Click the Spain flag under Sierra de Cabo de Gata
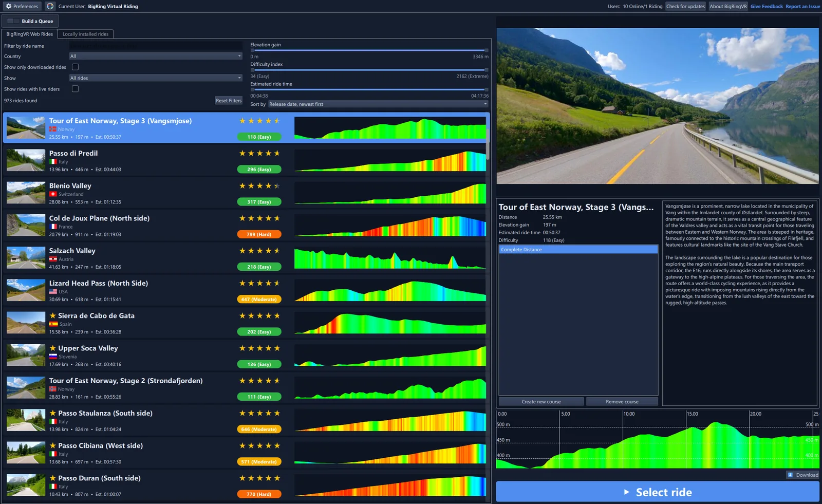 click(53, 324)
